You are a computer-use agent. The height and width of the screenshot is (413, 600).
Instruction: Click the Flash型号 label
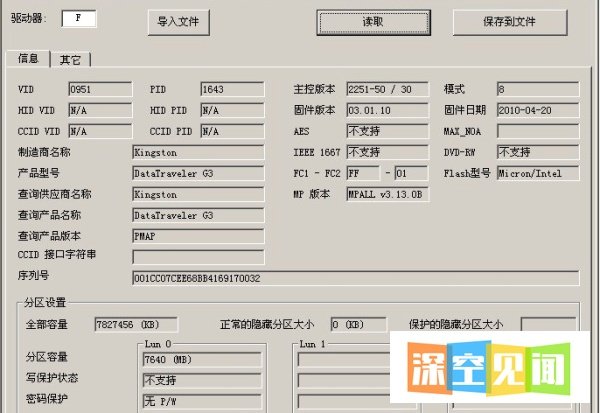click(x=467, y=173)
